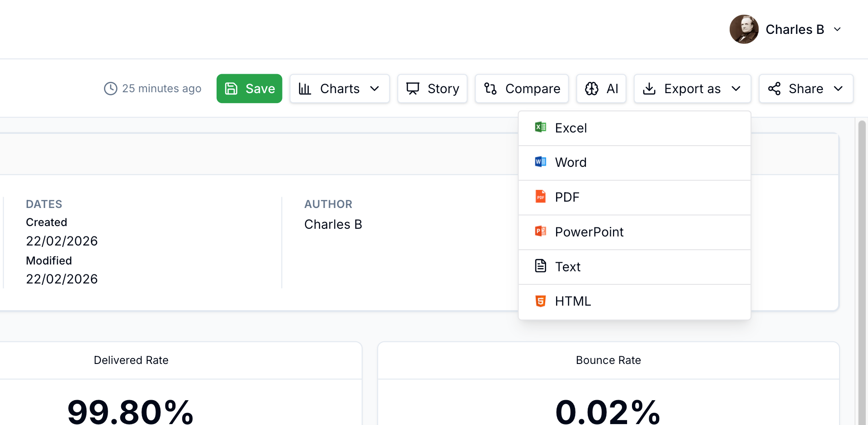Image resolution: width=868 pixels, height=425 pixels.
Task: Click the clock icon next to 25 minutes ago
Action: (110, 89)
